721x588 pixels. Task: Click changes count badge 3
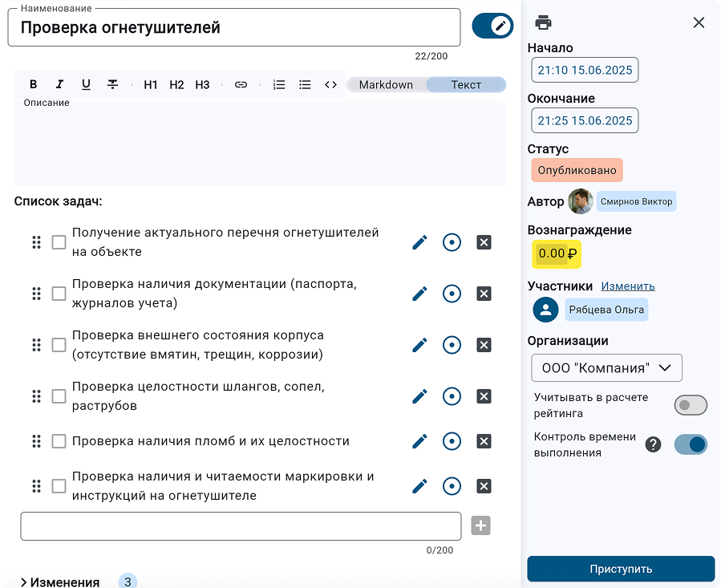click(x=128, y=582)
